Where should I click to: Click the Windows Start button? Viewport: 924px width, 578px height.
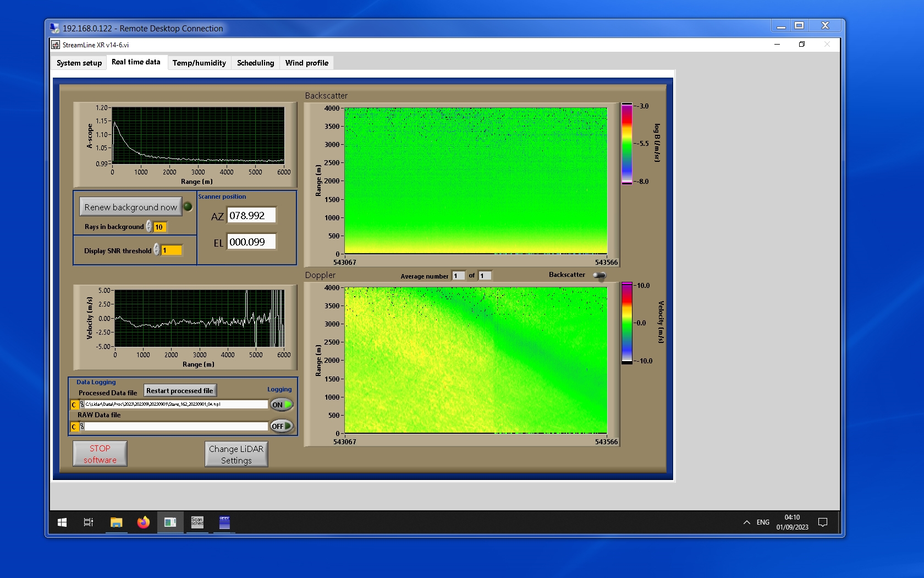pyautogui.click(x=62, y=522)
